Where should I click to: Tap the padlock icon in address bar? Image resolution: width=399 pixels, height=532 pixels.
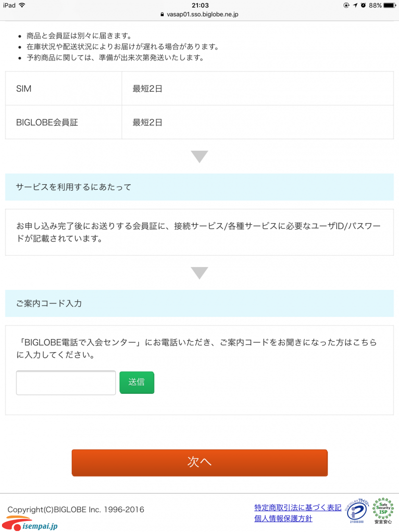pyautogui.click(x=162, y=14)
